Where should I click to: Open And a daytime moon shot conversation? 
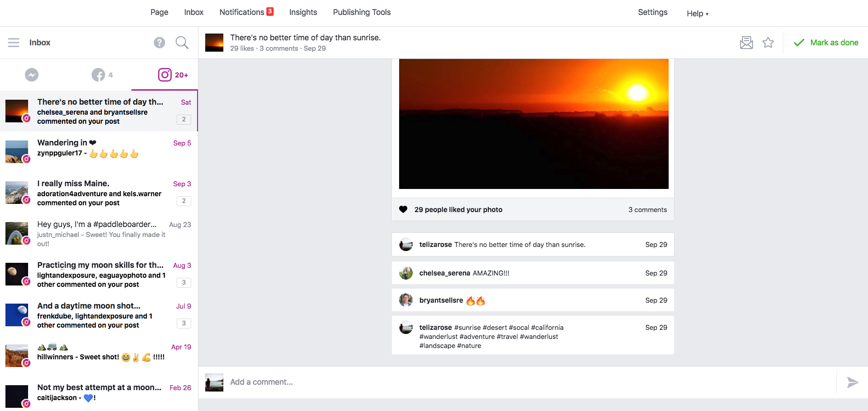pyautogui.click(x=99, y=315)
